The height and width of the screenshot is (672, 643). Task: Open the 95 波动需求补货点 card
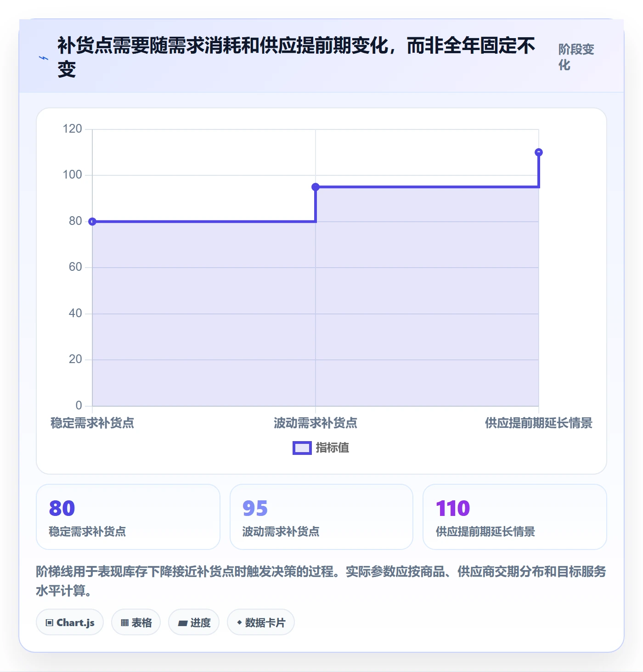(x=321, y=517)
